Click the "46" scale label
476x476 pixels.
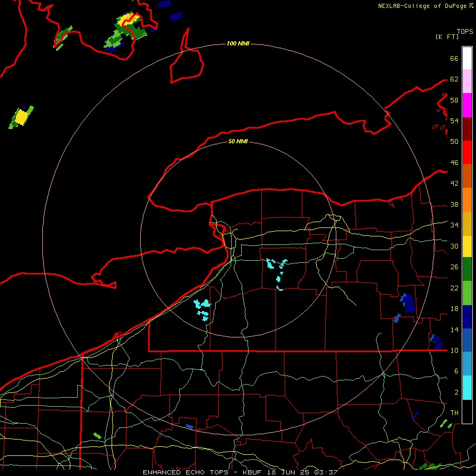[x=454, y=163]
